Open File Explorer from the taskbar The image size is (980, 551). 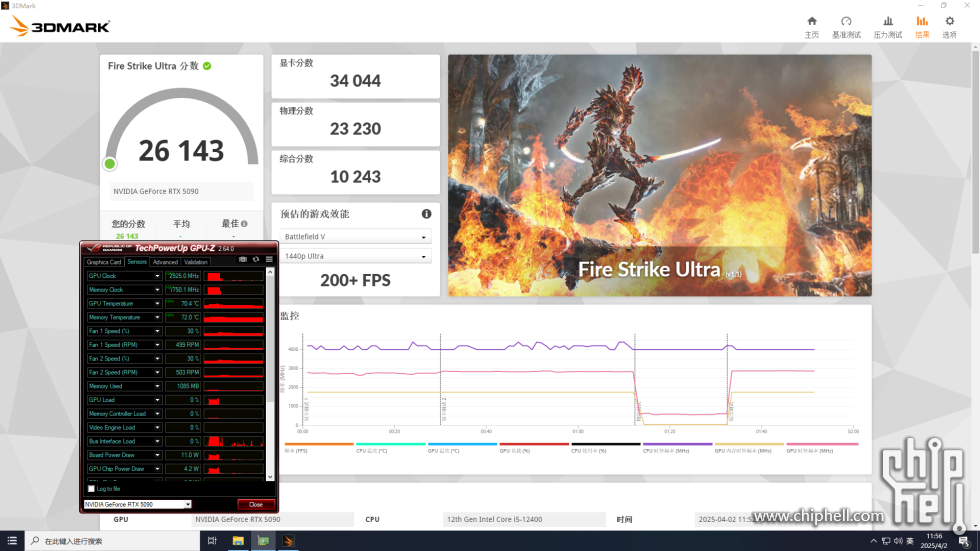[x=238, y=541]
